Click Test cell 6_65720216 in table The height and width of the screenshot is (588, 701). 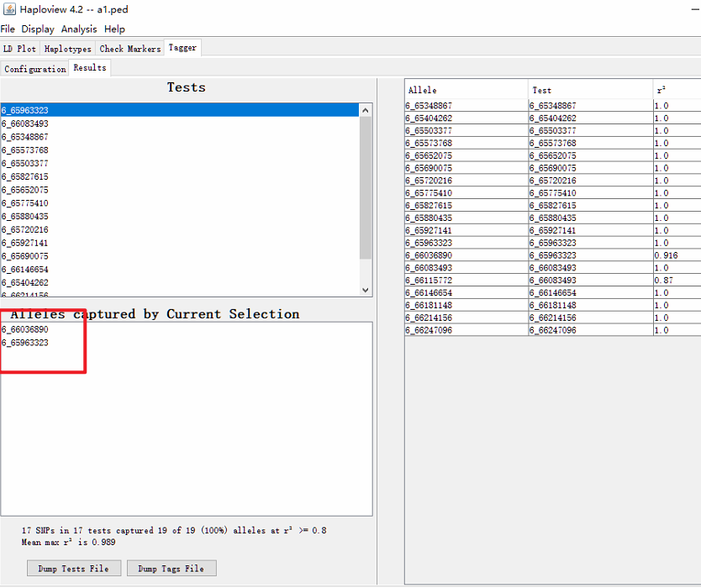590,181
